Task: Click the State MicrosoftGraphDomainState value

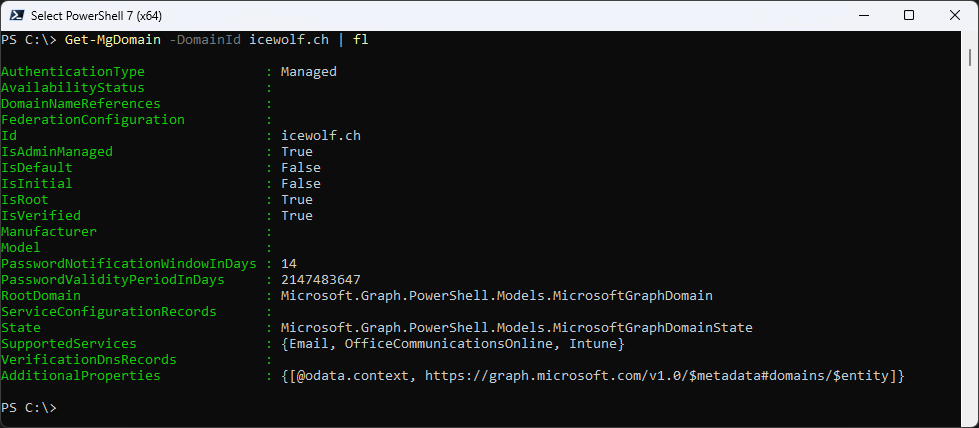Action: click(517, 327)
